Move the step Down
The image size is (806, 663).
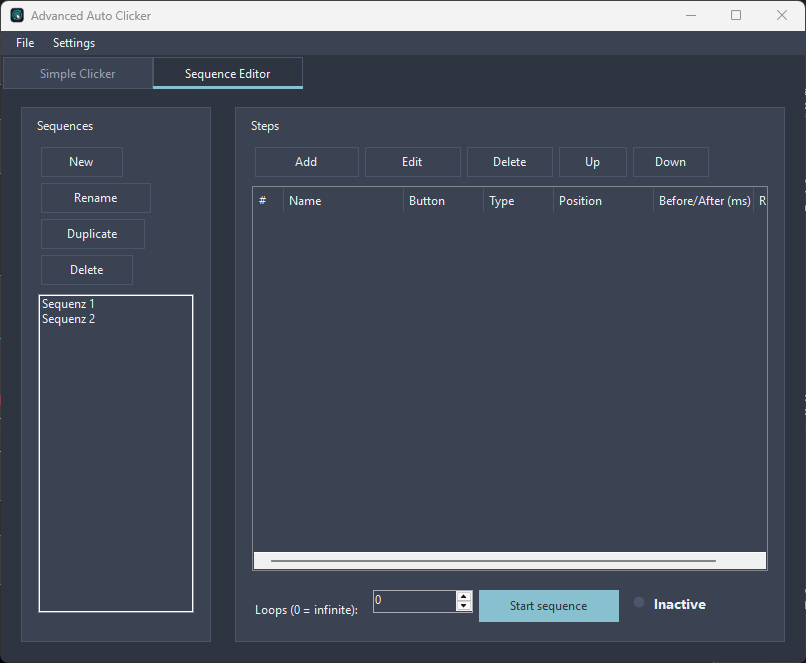[671, 162]
